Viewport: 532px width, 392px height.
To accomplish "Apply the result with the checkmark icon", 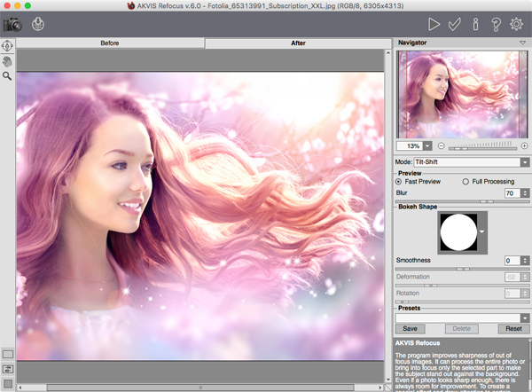I will [456, 24].
